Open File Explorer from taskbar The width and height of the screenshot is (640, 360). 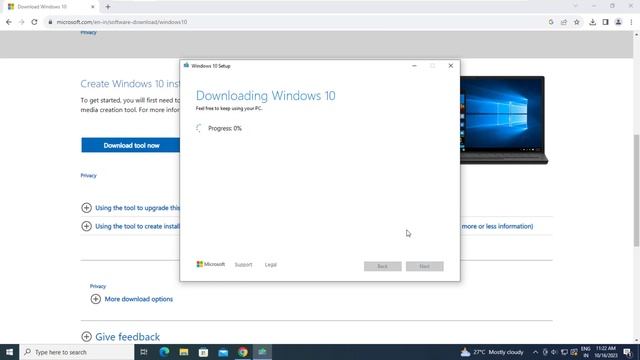[x=184, y=352]
